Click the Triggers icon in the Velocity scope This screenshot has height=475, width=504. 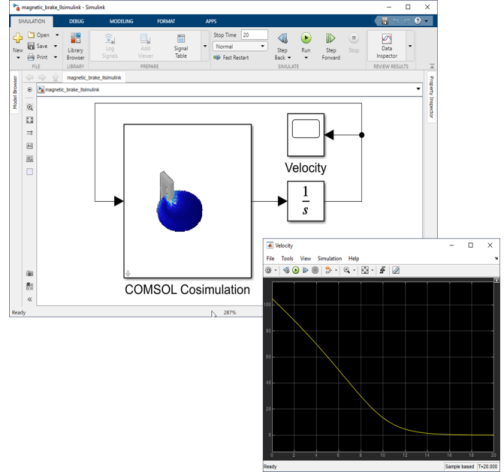coord(383,270)
